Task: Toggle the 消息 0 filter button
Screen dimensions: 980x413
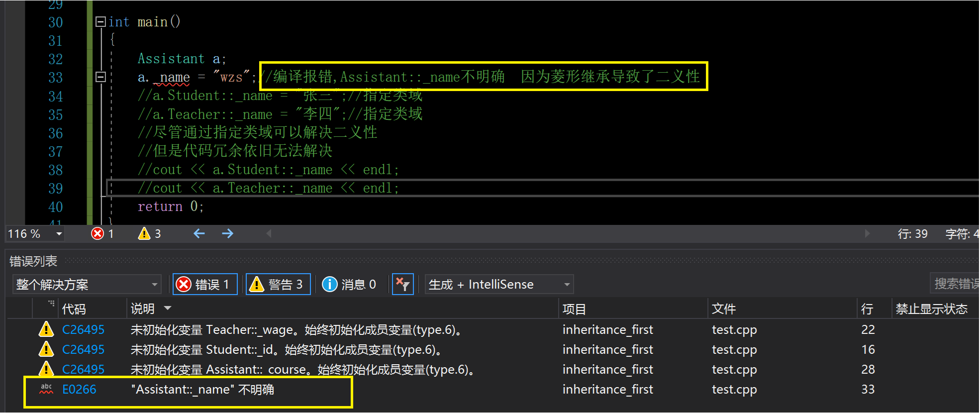Action: (349, 284)
